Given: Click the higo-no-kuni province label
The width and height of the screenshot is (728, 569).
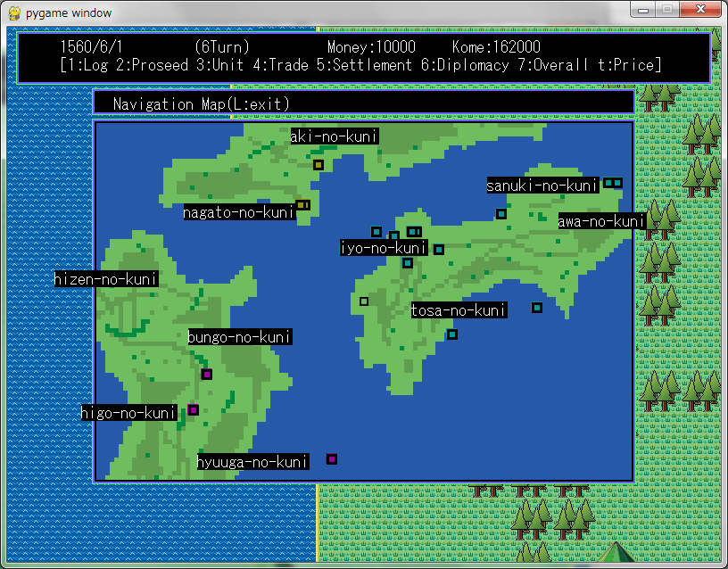Looking at the screenshot, I should click(128, 413).
